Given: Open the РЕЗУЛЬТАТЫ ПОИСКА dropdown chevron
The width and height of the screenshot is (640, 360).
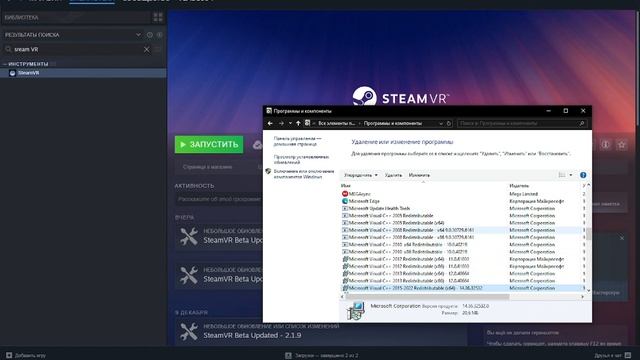Looking at the screenshot, I should 138,35.
